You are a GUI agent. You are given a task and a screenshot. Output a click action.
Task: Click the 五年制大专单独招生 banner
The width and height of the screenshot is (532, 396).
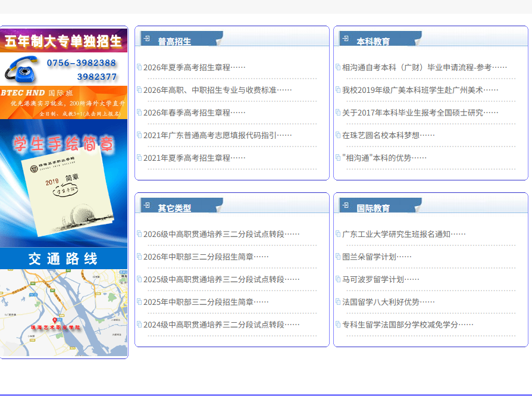[64, 40]
